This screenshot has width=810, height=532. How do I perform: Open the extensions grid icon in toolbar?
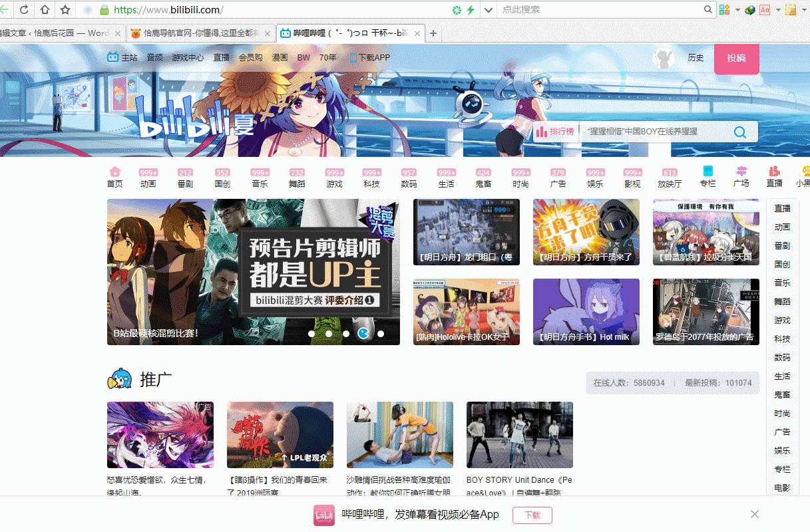725,10
